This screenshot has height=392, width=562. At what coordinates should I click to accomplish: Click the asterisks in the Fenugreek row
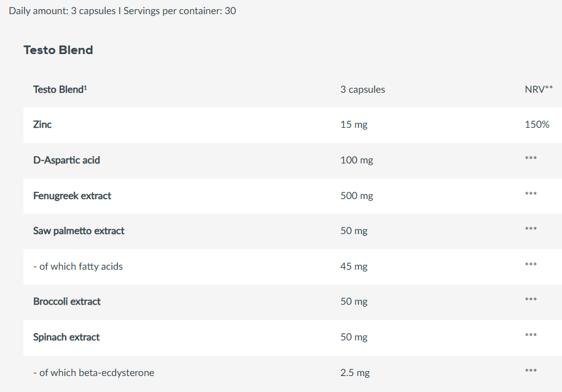tap(531, 195)
